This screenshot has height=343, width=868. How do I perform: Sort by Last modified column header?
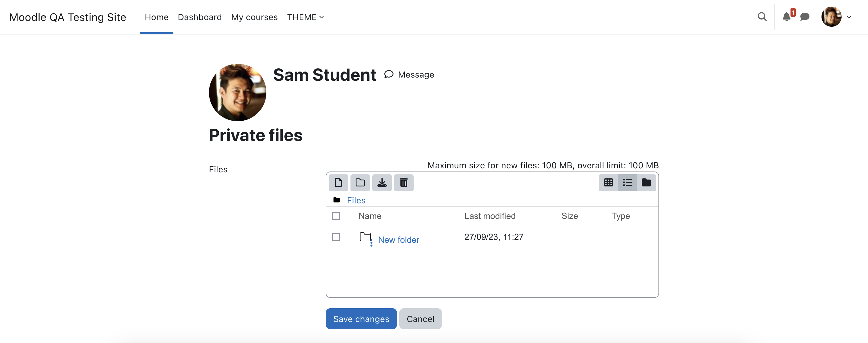[490, 216]
